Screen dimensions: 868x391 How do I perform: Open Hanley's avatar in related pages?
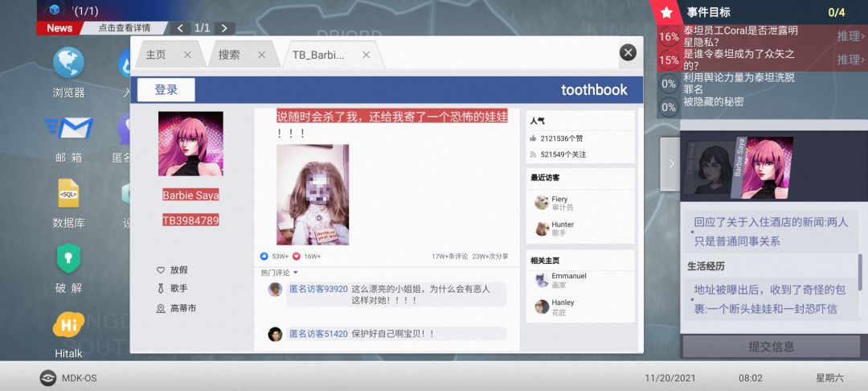tap(542, 307)
